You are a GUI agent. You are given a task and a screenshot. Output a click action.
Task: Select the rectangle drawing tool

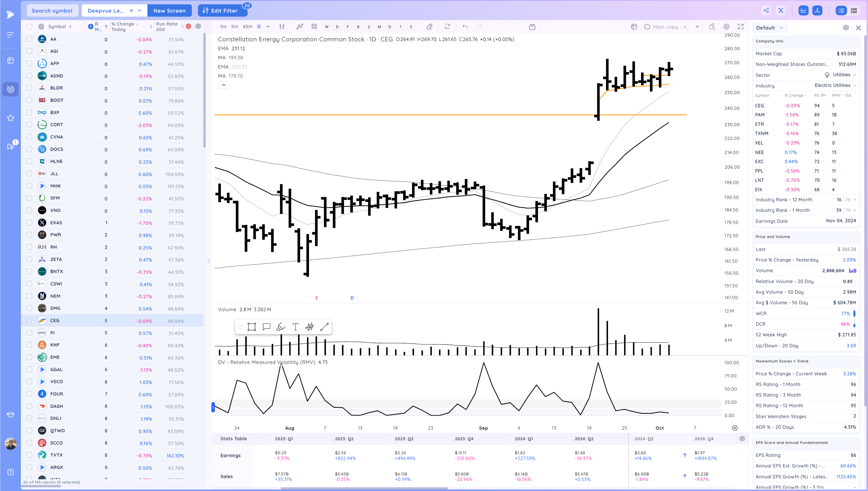252,327
